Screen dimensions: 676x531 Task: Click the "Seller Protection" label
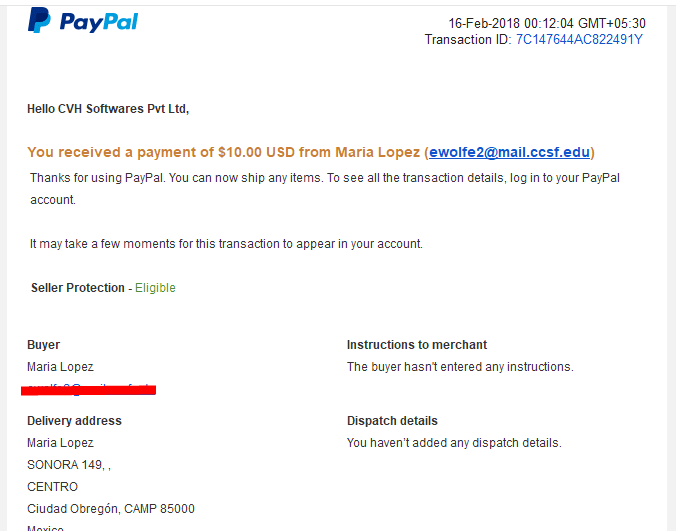point(78,288)
